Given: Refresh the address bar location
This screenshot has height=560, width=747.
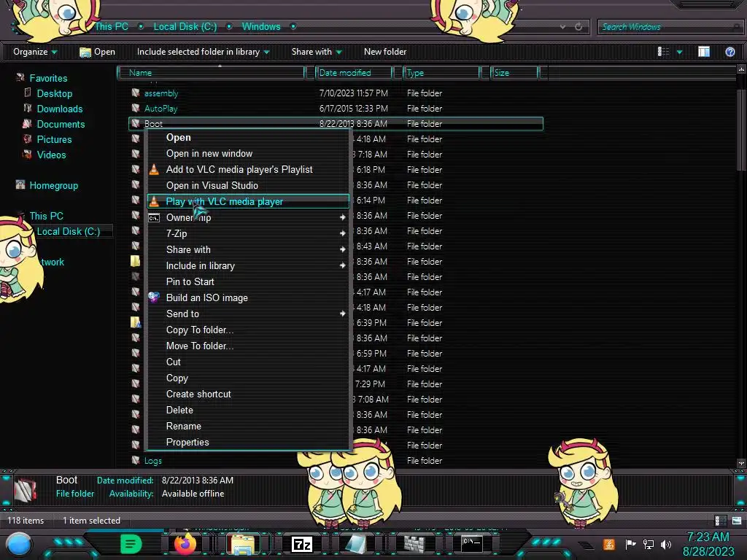Looking at the screenshot, I should [578, 27].
